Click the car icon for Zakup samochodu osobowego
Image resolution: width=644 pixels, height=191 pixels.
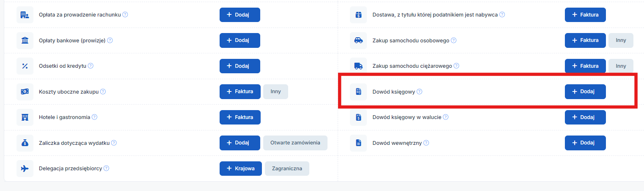[x=358, y=41]
